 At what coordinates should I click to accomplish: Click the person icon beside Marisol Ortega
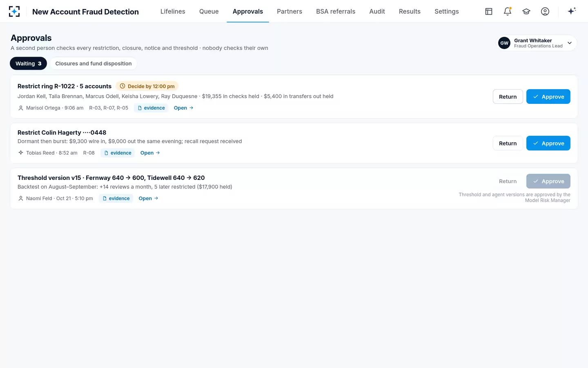click(x=21, y=108)
